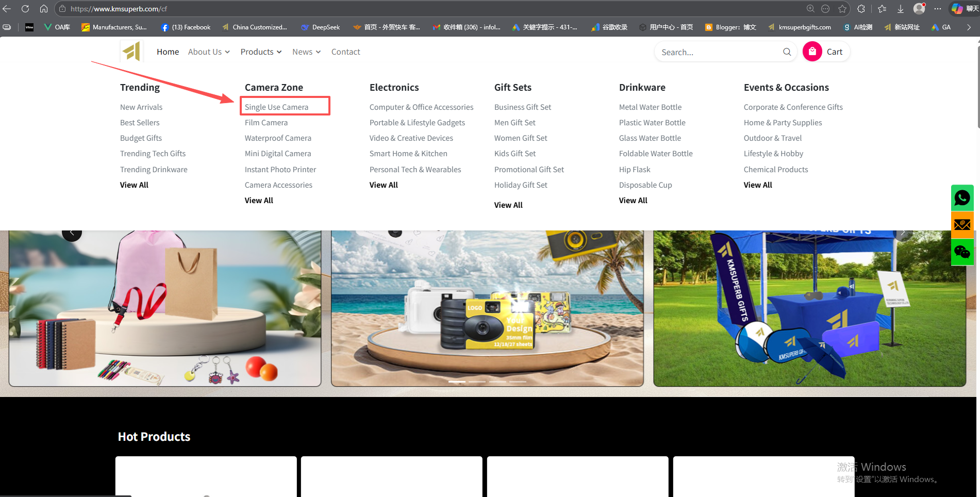Open the Facebook bookmark in bookmarks bar

[186, 27]
